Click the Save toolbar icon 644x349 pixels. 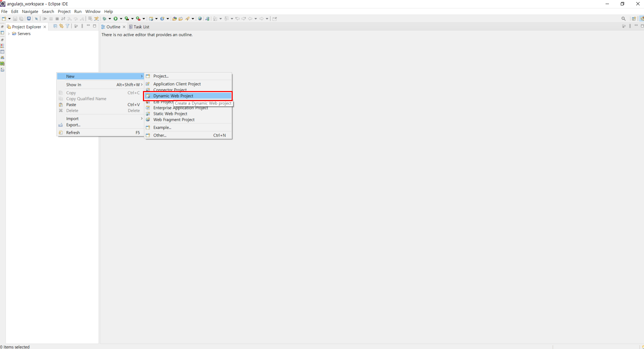tap(15, 19)
